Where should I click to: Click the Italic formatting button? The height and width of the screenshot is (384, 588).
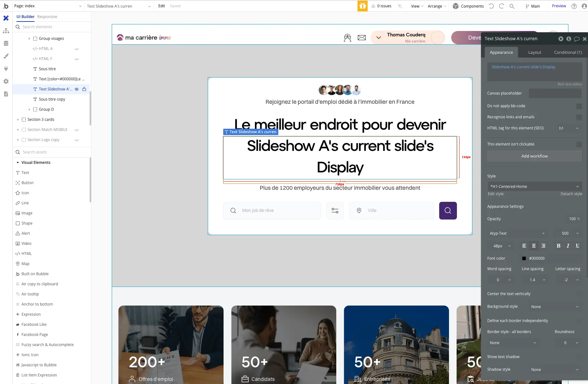point(568,246)
